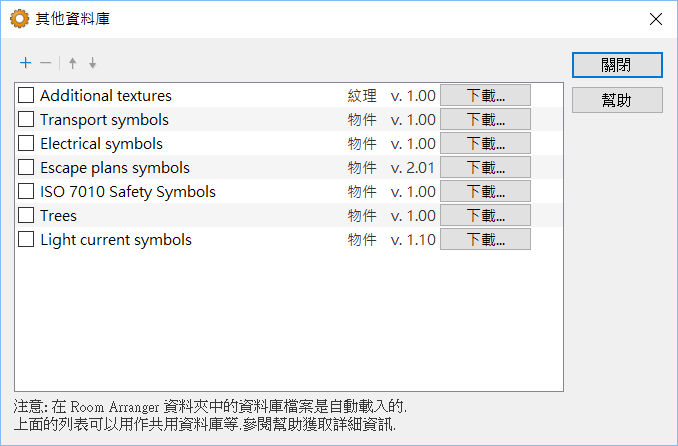Viewport: 678px width, 446px height.
Task: Click the plus icon to add library
Action: (26, 63)
